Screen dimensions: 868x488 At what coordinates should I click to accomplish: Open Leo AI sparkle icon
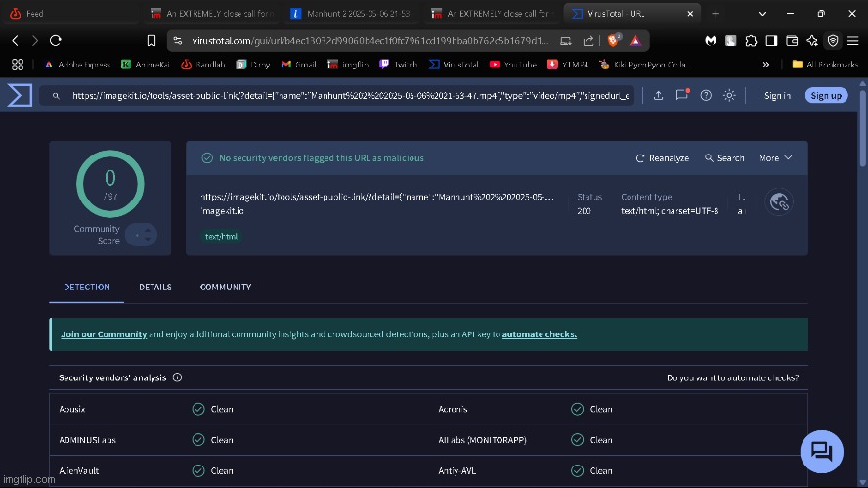click(812, 40)
